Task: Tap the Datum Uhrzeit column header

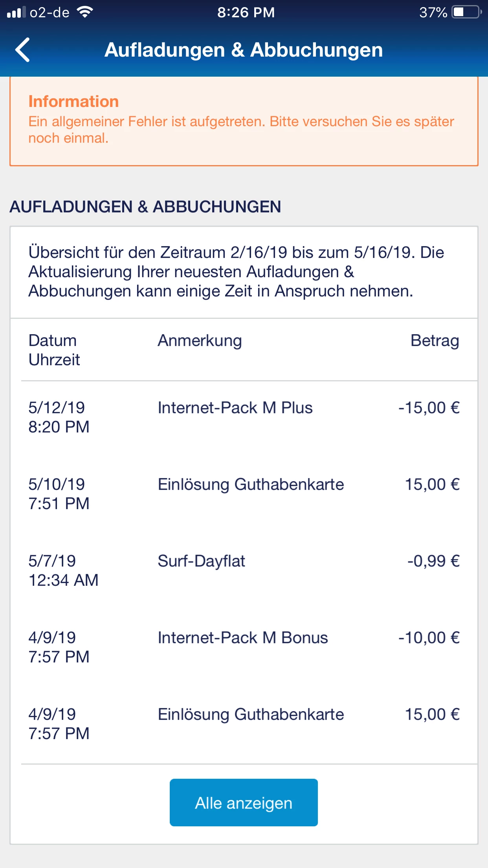Action: (x=54, y=350)
